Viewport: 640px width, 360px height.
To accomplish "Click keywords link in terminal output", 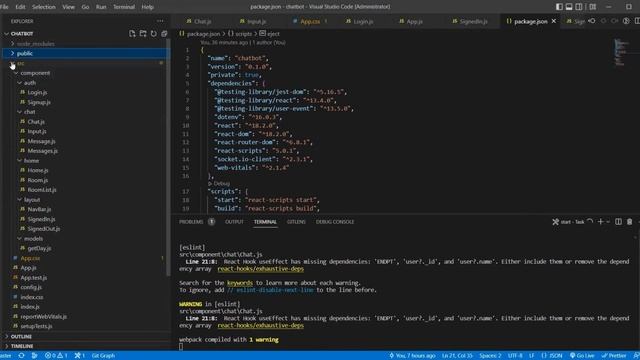I will [240, 283].
